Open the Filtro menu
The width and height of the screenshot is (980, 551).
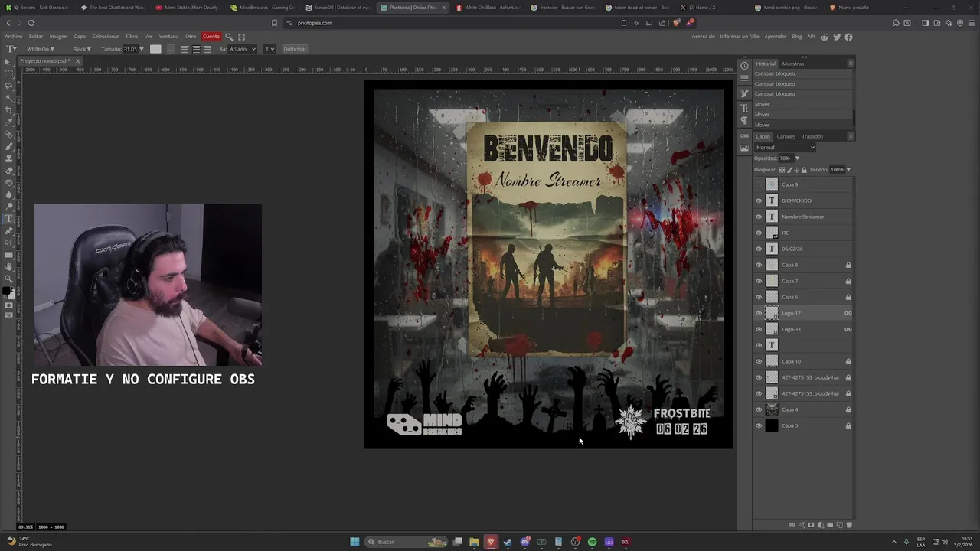pos(132,37)
